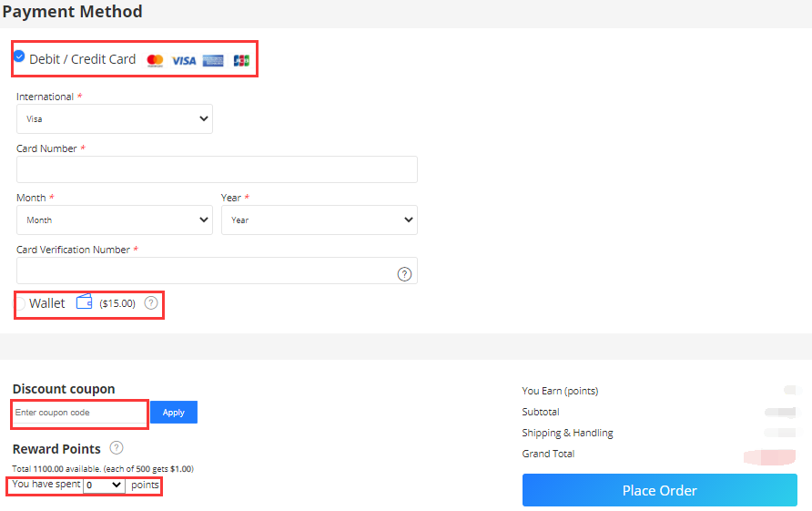
Task: Open the International card type dropdown
Action: (x=115, y=118)
